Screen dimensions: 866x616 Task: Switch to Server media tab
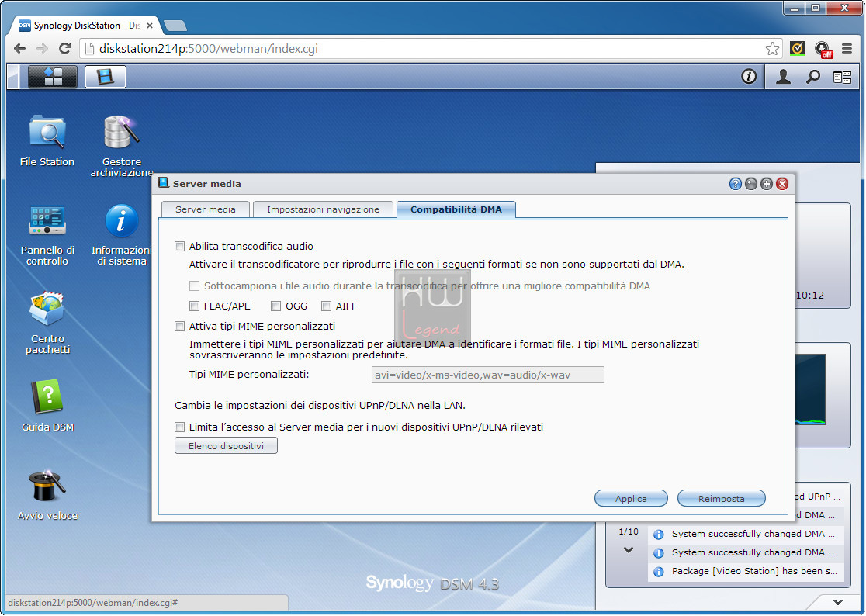pyautogui.click(x=206, y=209)
